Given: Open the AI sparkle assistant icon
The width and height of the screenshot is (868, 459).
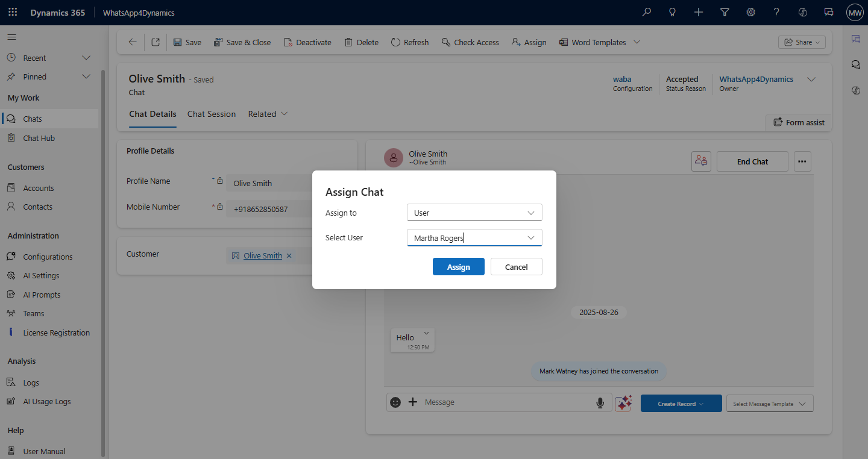Looking at the screenshot, I should [x=623, y=403].
